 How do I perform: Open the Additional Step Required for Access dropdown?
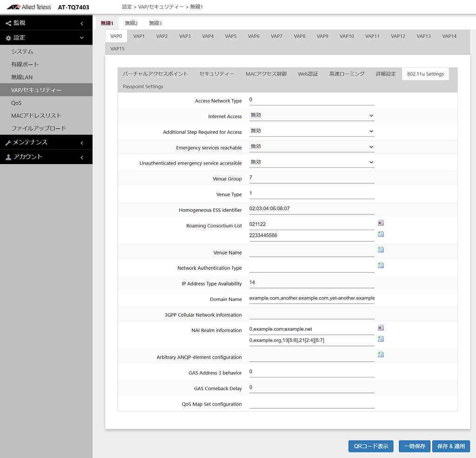tap(312, 131)
